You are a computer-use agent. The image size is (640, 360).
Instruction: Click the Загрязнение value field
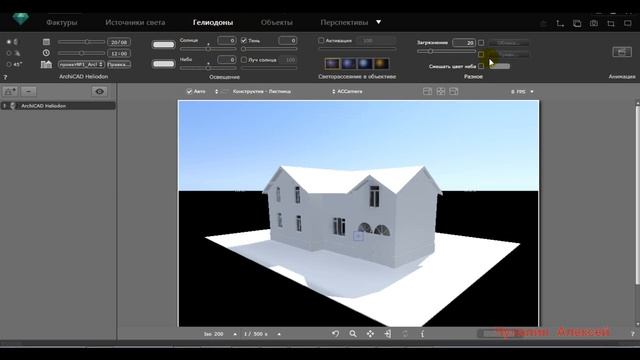464,42
